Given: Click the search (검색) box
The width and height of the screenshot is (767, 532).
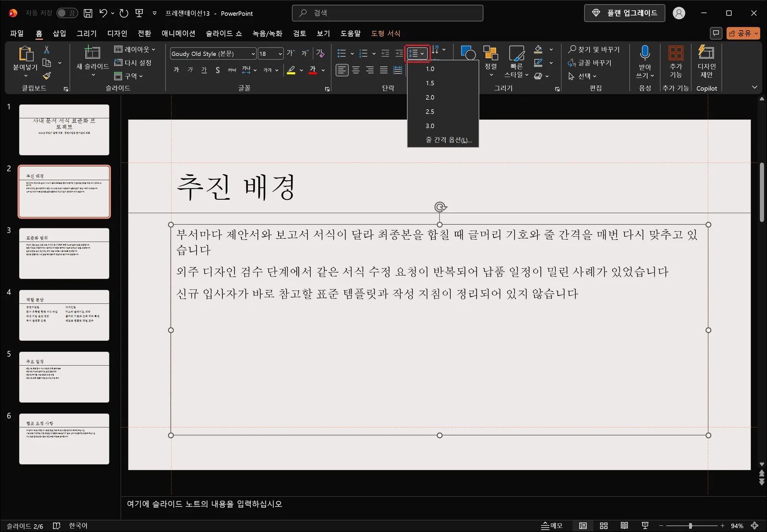Looking at the screenshot, I should tap(387, 13).
